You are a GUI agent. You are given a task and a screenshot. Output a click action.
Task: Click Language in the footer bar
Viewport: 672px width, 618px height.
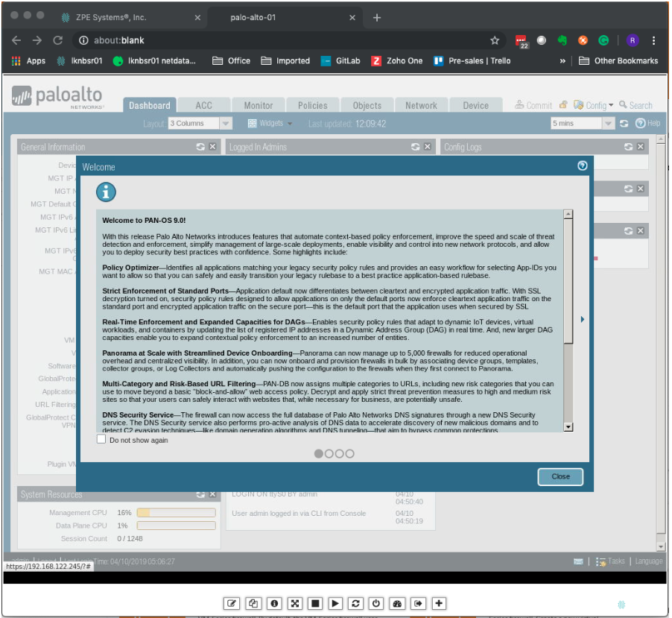(648, 561)
